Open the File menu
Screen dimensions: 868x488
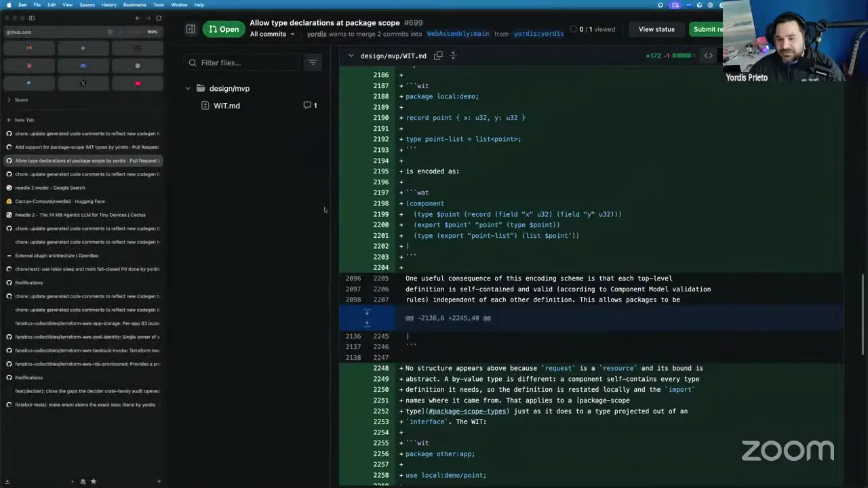[x=37, y=5]
